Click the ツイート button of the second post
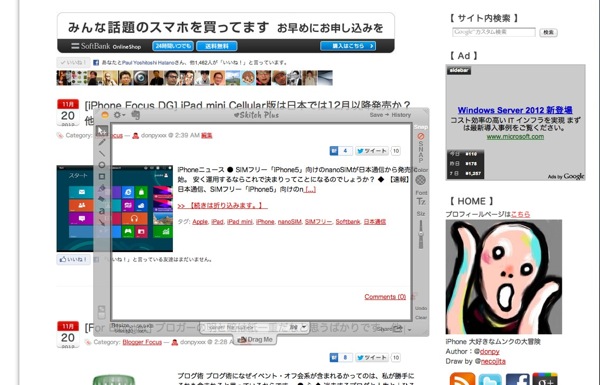Screen dimensions: 600x385 click(372, 357)
